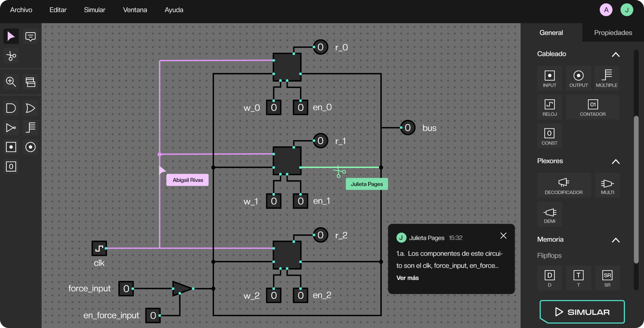644x328 pixels.
Task: Switch to the General tab
Action: click(551, 33)
